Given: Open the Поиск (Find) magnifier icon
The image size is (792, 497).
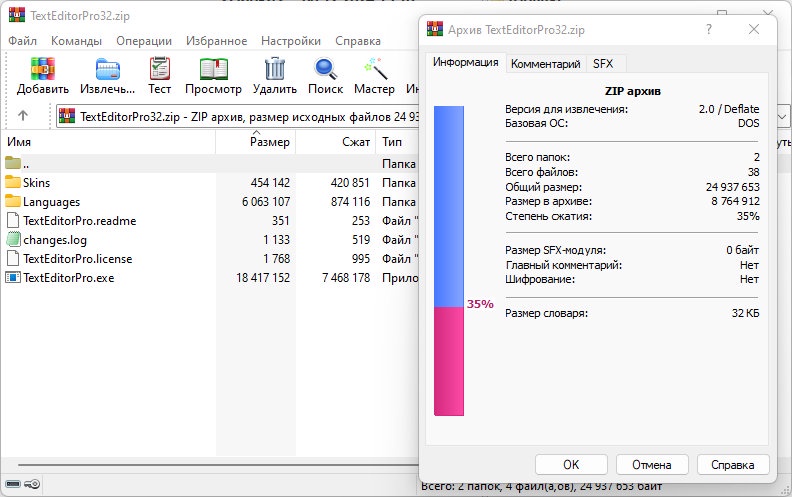Looking at the screenshot, I should point(325,69).
